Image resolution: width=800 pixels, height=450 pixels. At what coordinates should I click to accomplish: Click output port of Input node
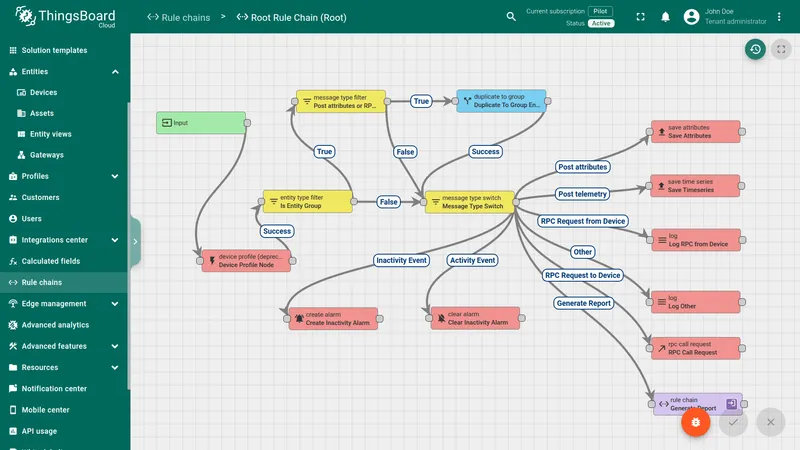(x=247, y=123)
